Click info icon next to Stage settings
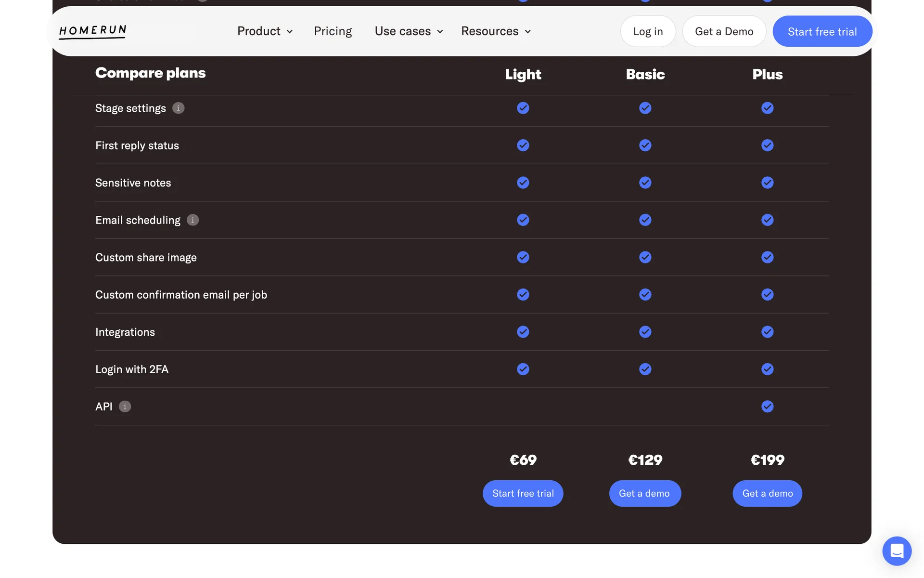The image size is (924, 578). pyautogui.click(x=179, y=108)
